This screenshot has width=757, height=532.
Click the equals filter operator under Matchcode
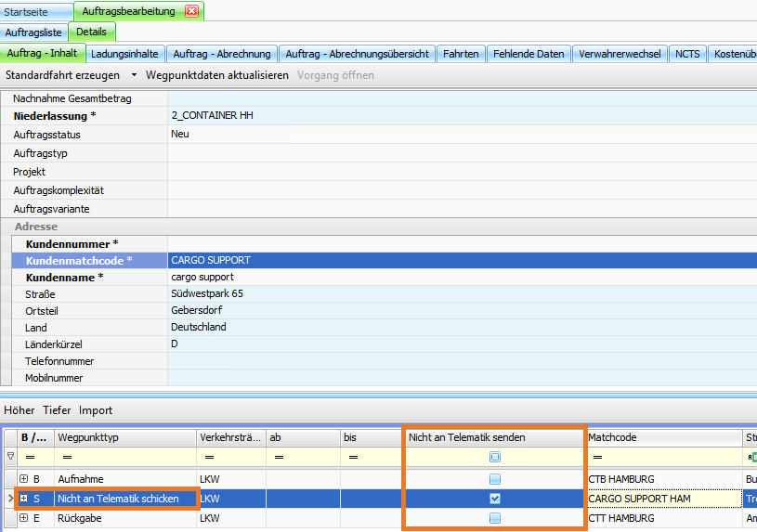point(596,457)
